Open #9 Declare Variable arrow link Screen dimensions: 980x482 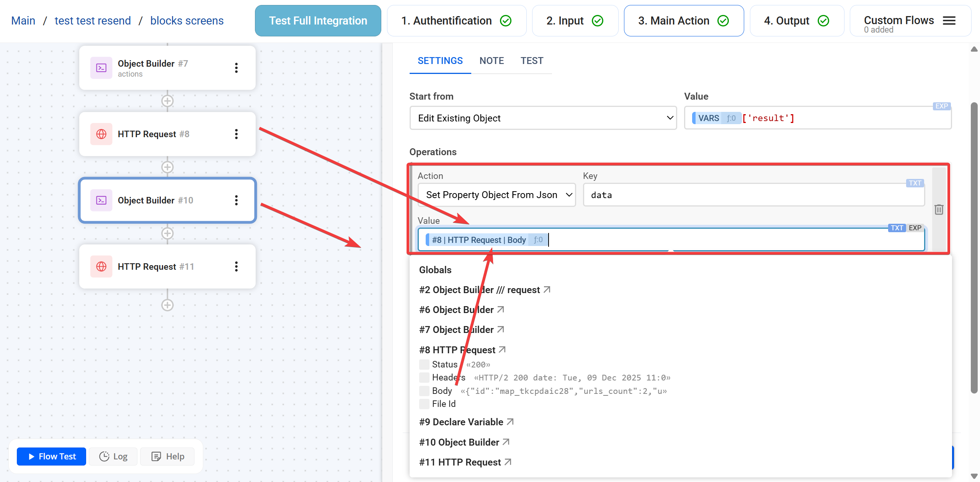coord(510,422)
